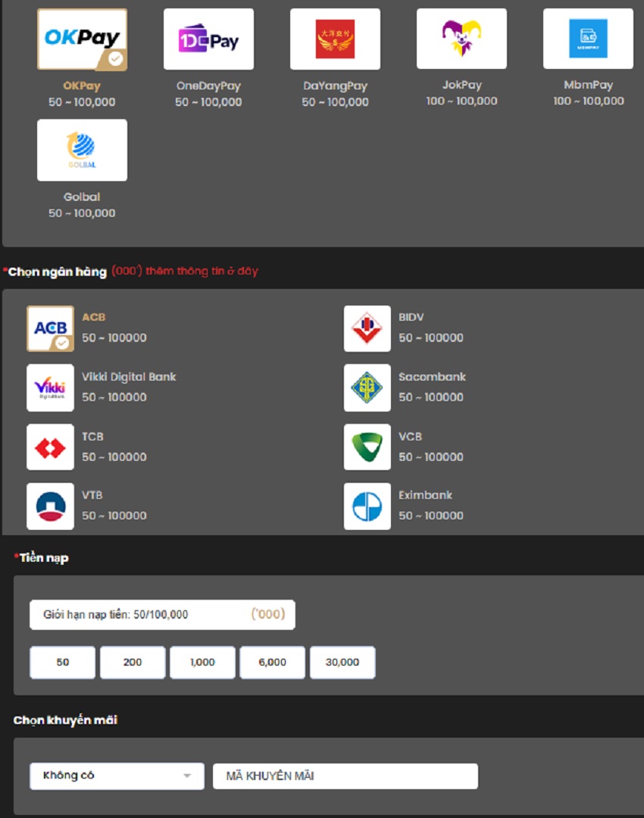Click the ('000) unit label in amount field
Viewport: 644px width, 818px height.
click(x=268, y=614)
